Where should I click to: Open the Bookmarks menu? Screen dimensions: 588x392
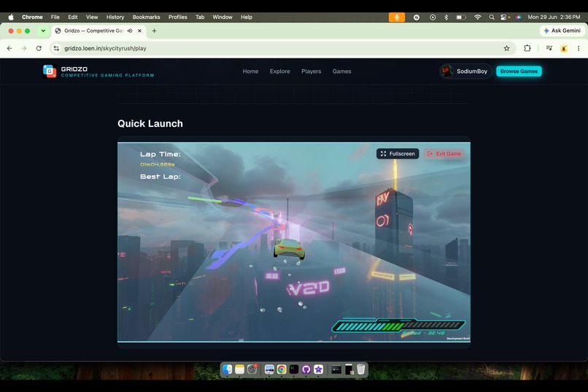click(146, 17)
